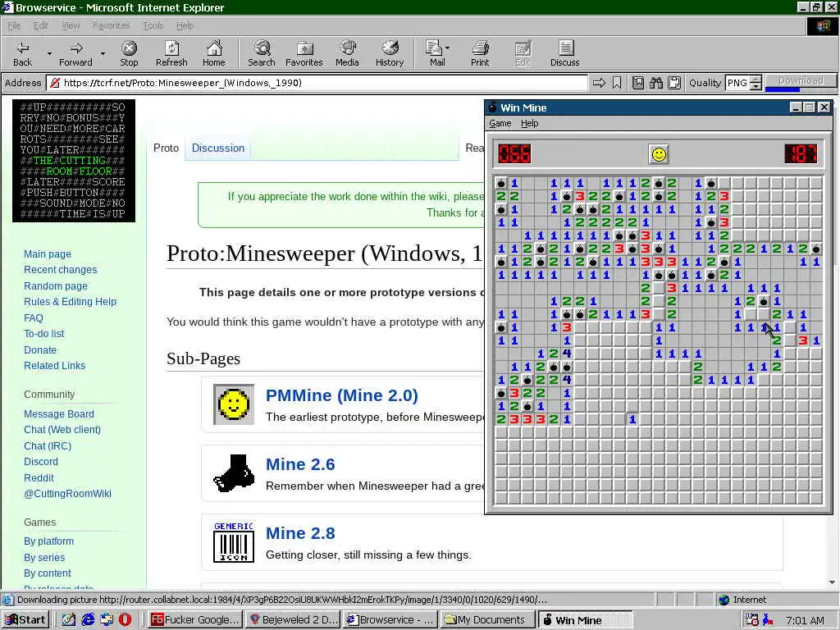
Task: Open the Message Board link
Action: [59, 414]
